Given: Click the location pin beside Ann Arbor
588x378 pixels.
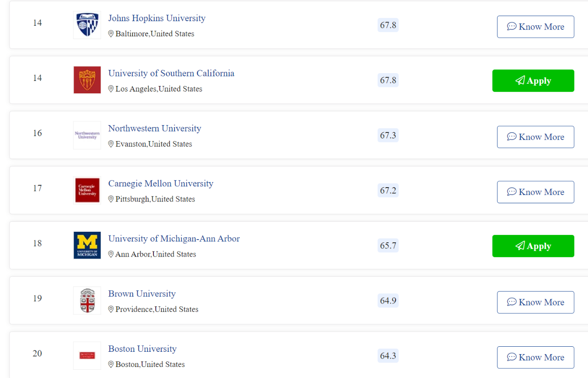Looking at the screenshot, I should 111,254.
